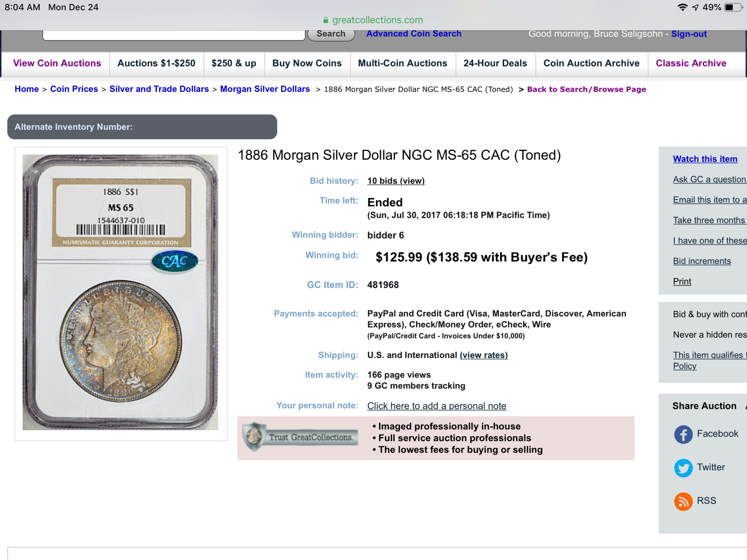The width and height of the screenshot is (747, 560).
Task: View the 10 bids history link
Action: [x=396, y=181]
